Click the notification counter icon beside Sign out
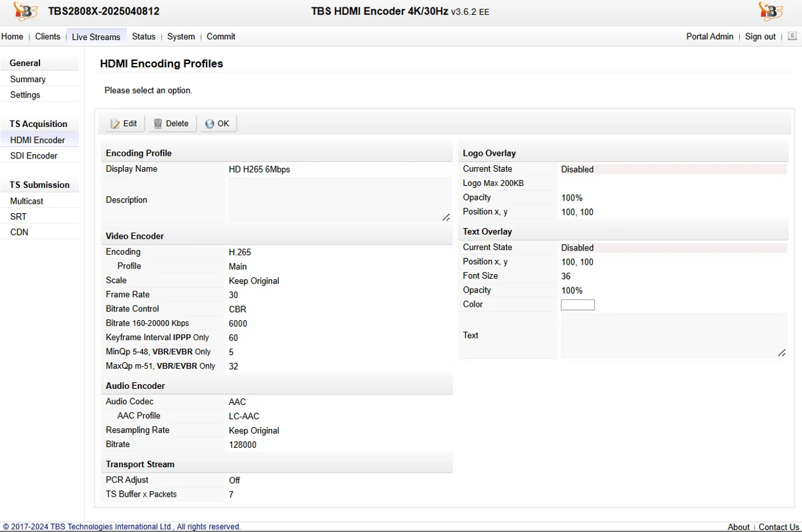The width and height of the screenshot is (802, 532). [792, 36]
